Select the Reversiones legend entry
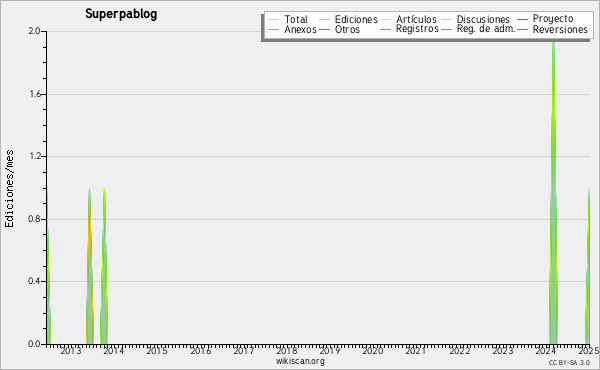 tap(553, 29)
